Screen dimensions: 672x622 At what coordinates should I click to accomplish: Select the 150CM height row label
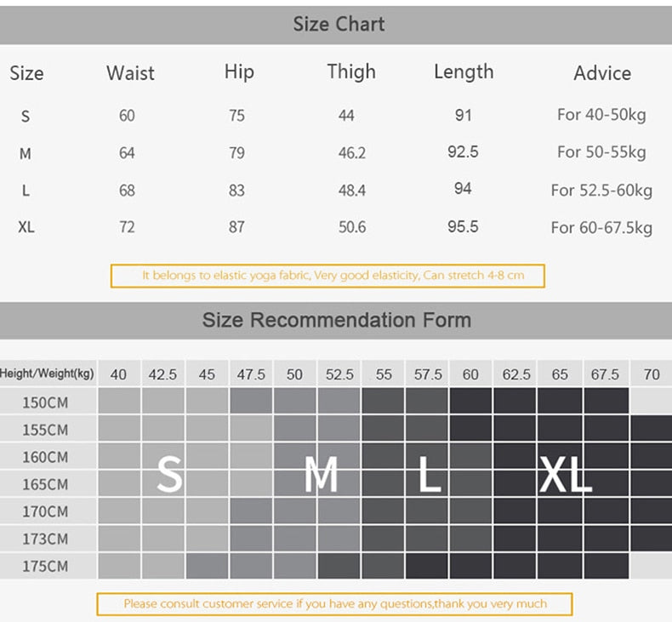(x=46, y=402)
